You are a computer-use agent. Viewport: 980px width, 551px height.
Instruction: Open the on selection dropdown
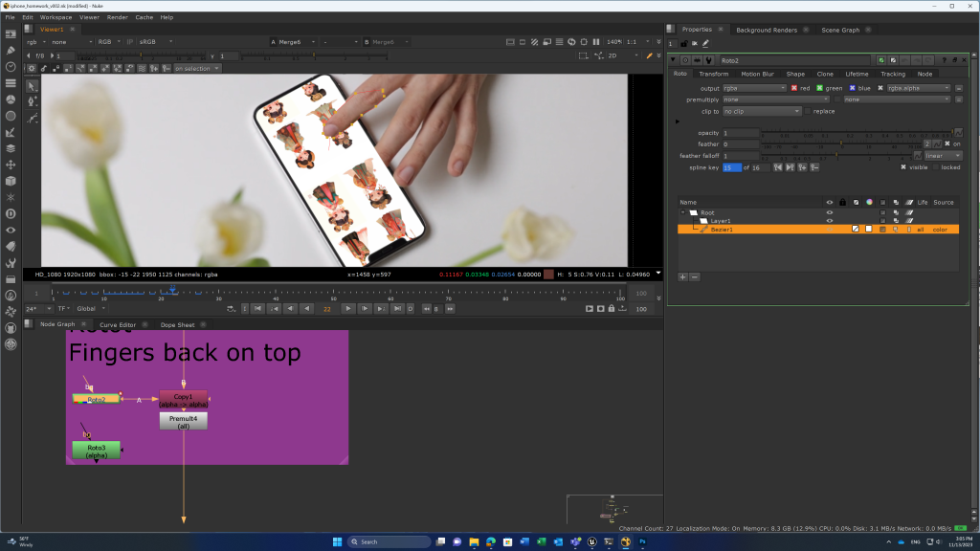197,69
